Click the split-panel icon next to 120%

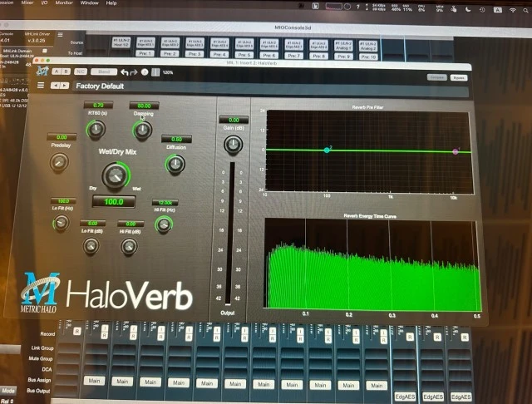(x=155, y=72)
